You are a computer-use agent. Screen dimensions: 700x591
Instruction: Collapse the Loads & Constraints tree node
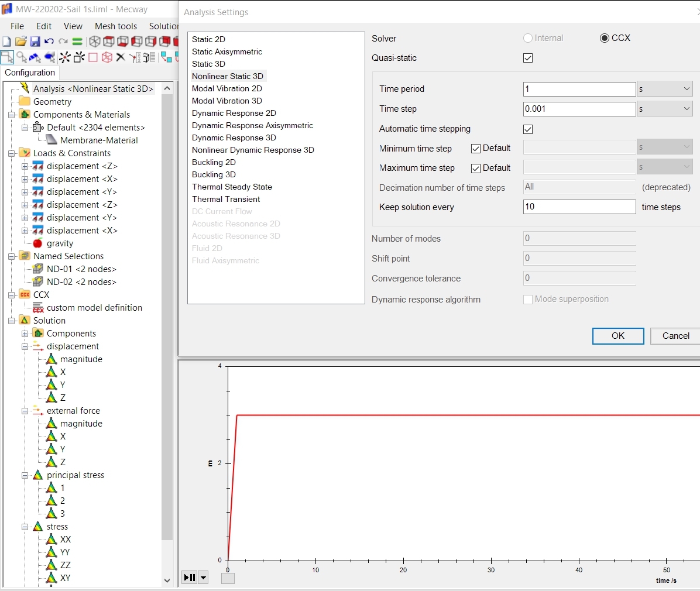(x=11, y=153)
